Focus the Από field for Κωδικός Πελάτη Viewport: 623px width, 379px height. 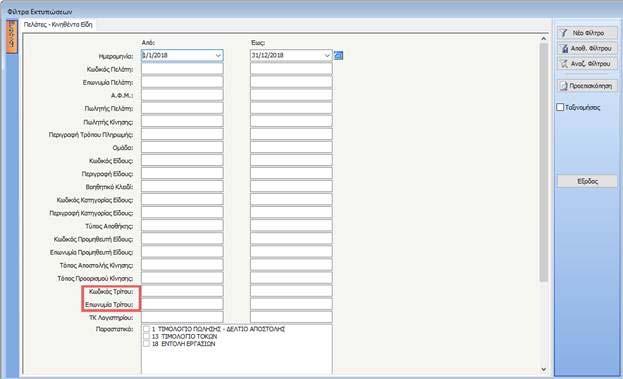182,69
